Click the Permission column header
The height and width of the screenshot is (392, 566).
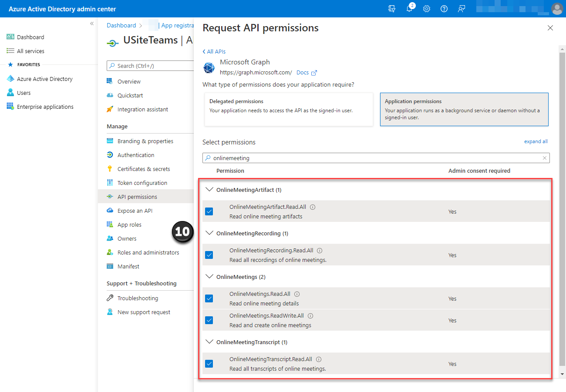230,171
